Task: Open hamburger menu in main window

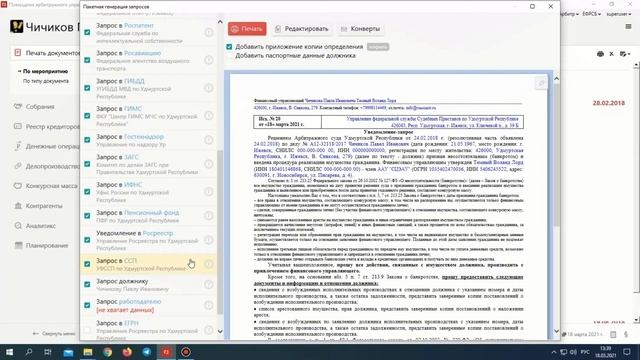Action: [629, 27]
